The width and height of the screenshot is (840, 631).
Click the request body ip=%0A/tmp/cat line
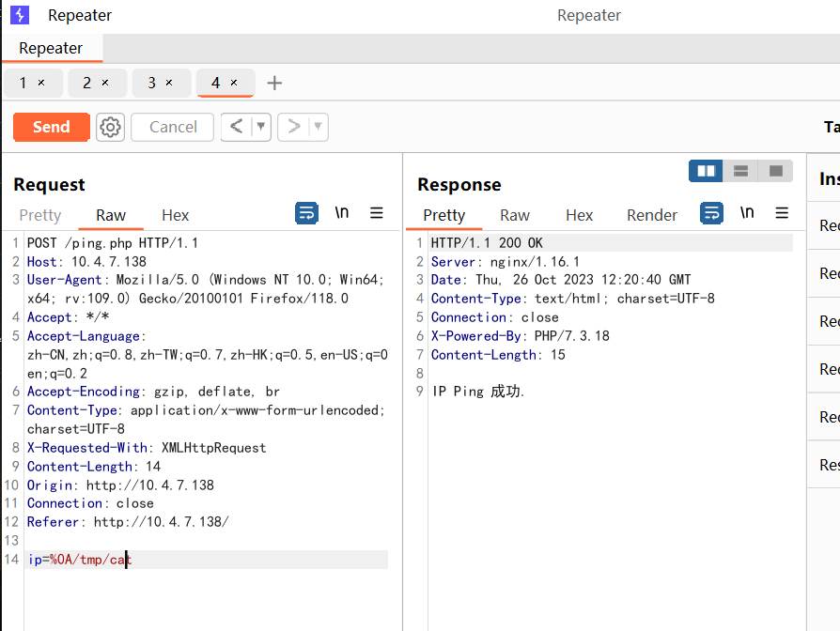207,560
